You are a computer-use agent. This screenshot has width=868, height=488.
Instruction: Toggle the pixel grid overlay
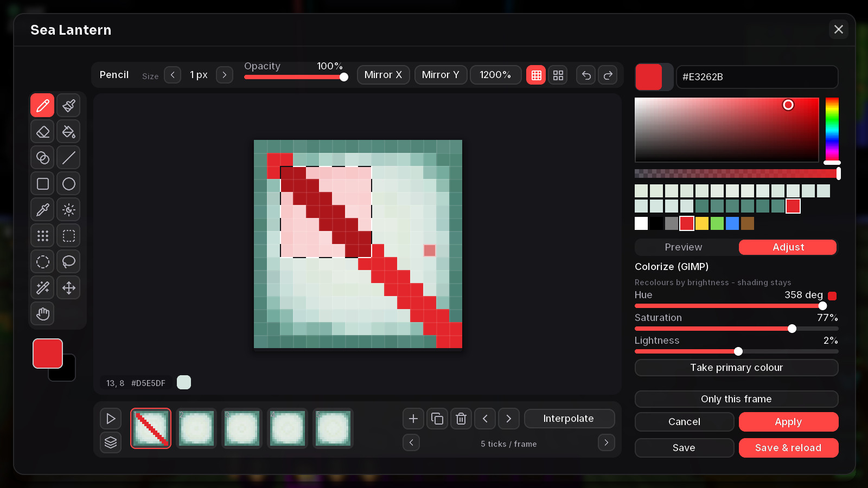(536, 75)
